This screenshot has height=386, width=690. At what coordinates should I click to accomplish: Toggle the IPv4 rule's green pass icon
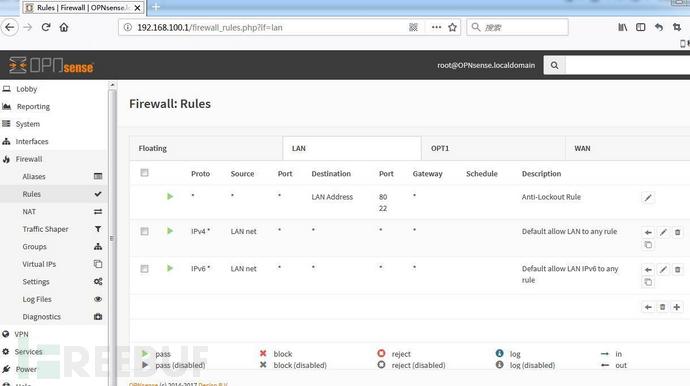[x=170, y=231]
